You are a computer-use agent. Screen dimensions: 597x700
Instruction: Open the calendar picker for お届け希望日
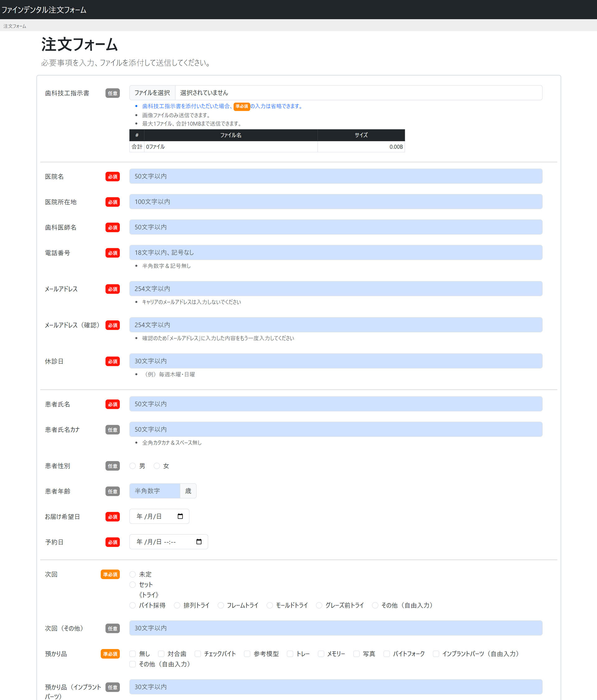[180, 516]
